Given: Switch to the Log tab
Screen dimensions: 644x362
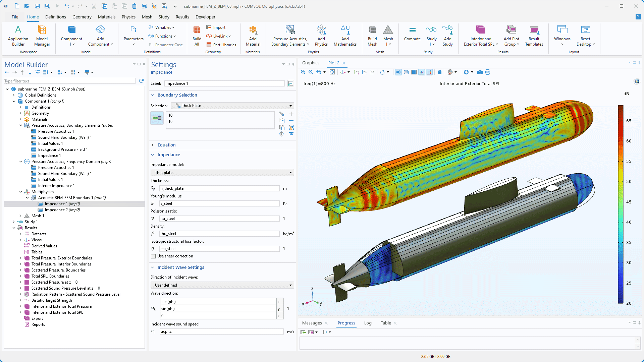Looking at the screenshot, I should click(x=368, y=323).
